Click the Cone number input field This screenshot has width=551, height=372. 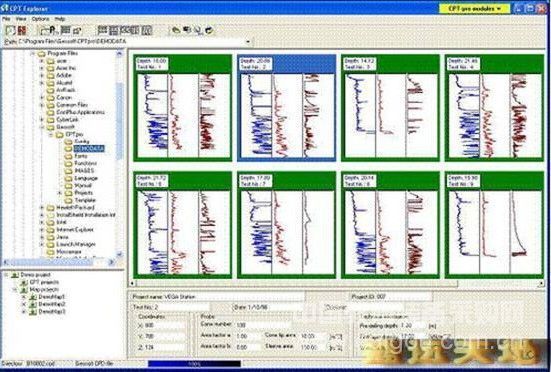pyautogui.click(x=264, y=325)
